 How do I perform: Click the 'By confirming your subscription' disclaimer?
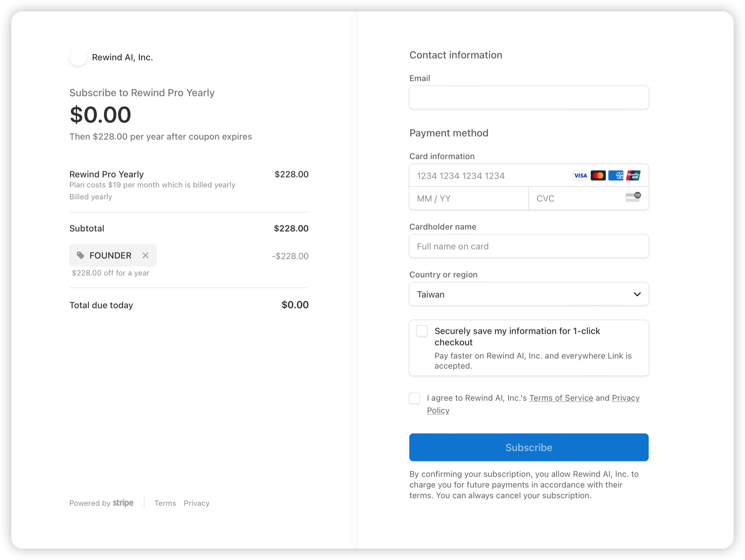[524, 484]
